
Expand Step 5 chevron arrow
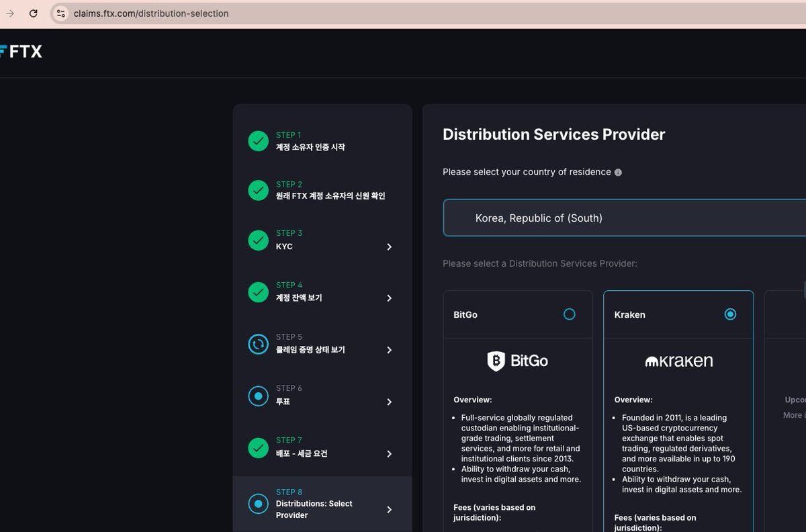pos(389,350)
